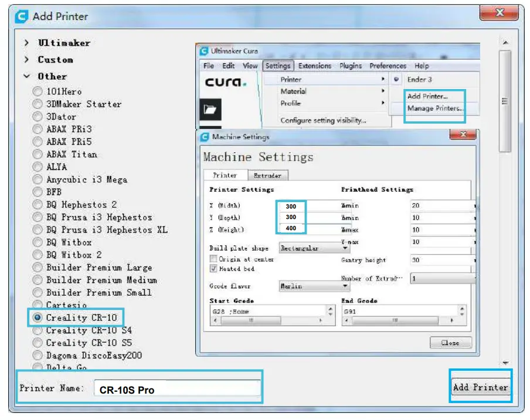Screen dimensions: 530x420
Task: Click the Cura open file folder icon
Action: (210, 110)
